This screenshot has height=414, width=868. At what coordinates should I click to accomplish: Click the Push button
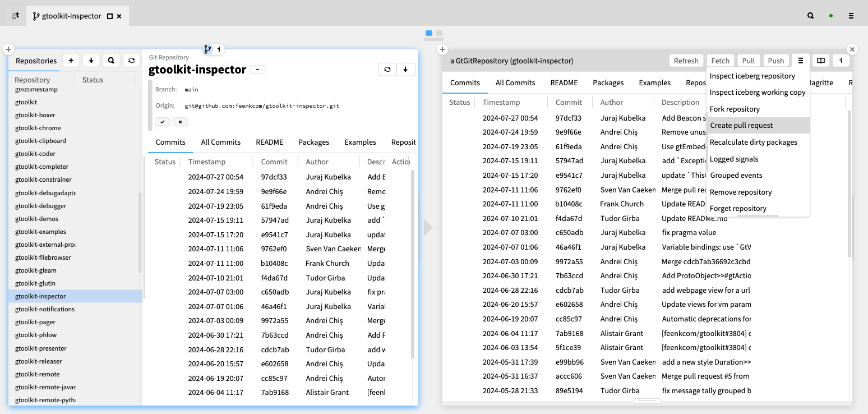[776, 61]
